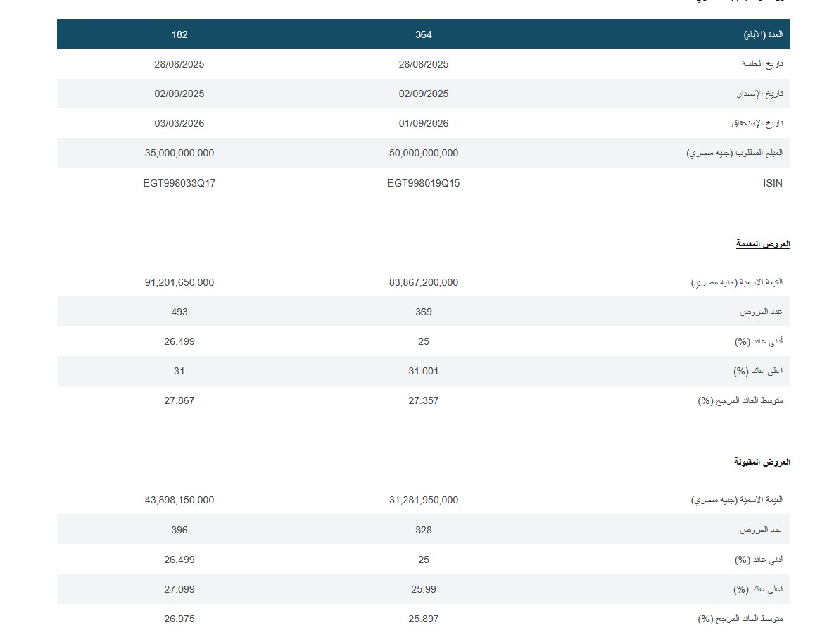Click the العروض المقدمة section heading
Viewport: 815px width, 644px height.
(x=763, y=244)
